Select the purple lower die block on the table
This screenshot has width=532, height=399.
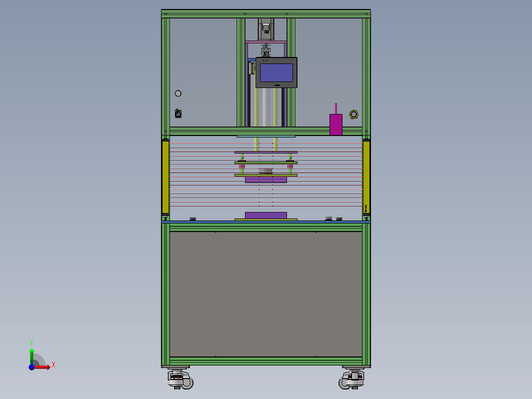[266, 215]
